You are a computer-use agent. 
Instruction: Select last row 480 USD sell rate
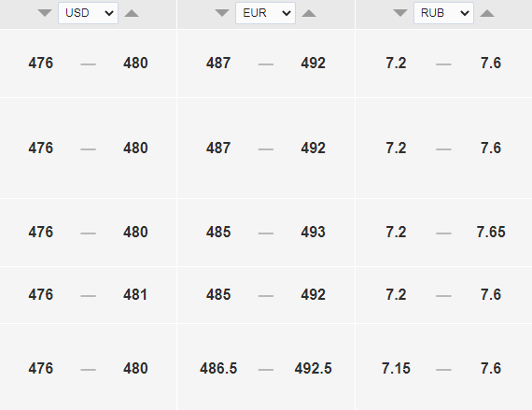coord(135,368)
